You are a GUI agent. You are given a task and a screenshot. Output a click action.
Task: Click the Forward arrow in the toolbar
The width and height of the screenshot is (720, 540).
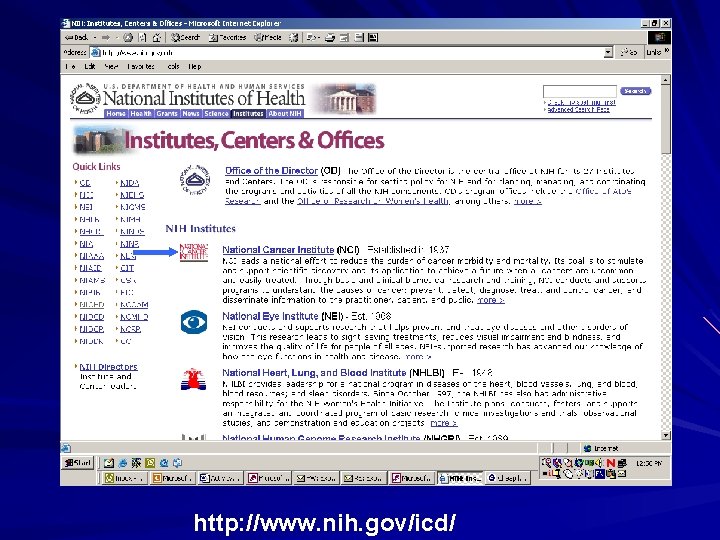tap(106, 38)
